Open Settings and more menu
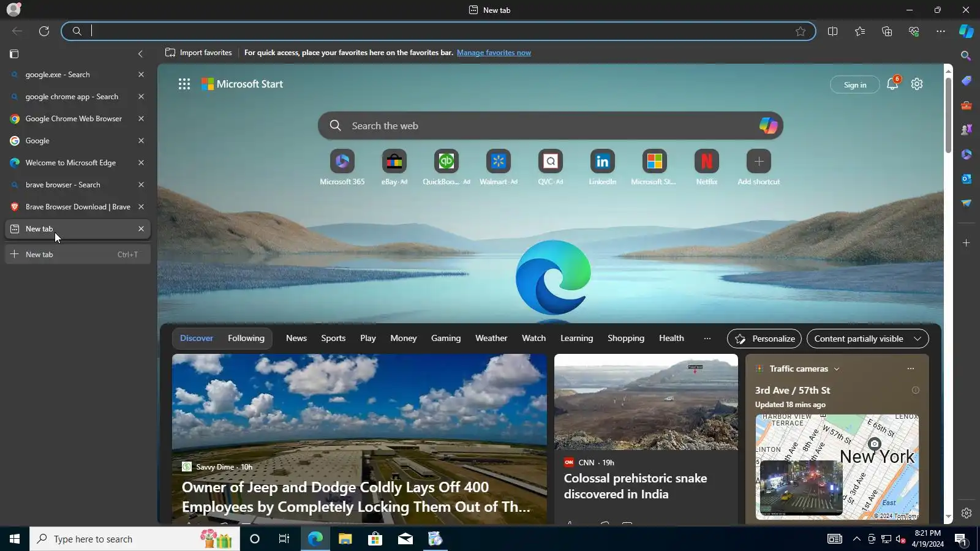Image resolution: width=980 pixels, height=551 pixels. (x=941, y=31)
